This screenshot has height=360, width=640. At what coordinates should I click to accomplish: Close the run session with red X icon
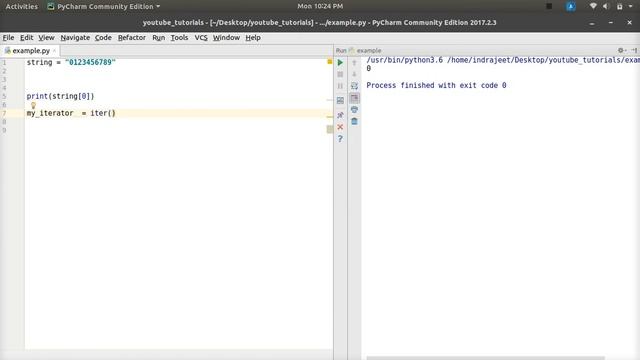pyautogui.click(x=340, y=127)
